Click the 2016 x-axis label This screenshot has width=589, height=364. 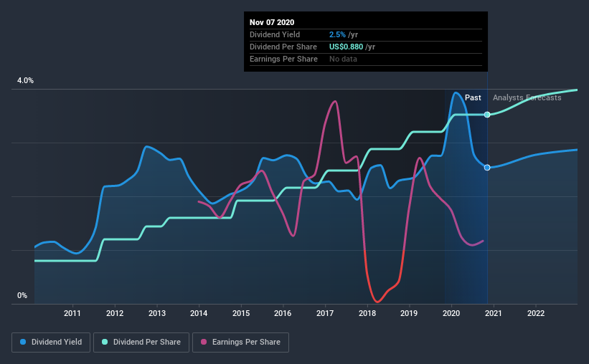283,313
